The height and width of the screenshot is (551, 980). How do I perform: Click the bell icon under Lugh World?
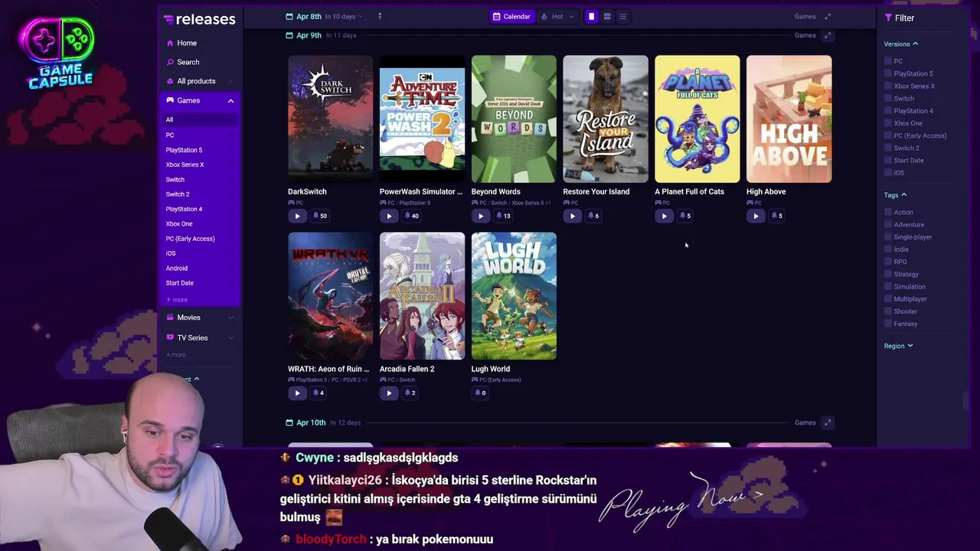[x=480, y=393]
